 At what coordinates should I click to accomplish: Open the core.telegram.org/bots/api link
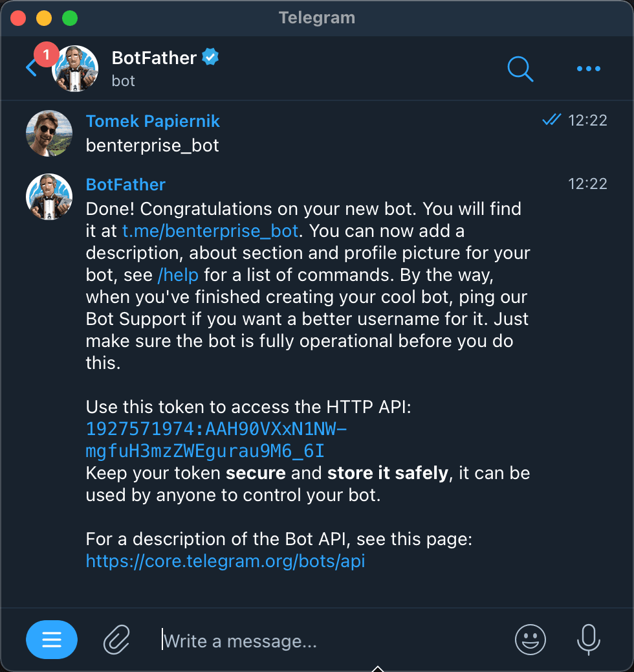[225, 561]
